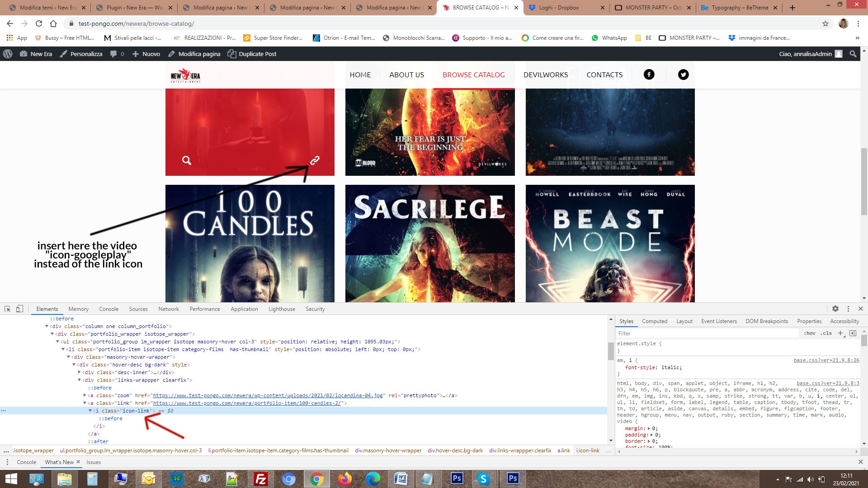Collapse the column_portfolio div node

47,326
